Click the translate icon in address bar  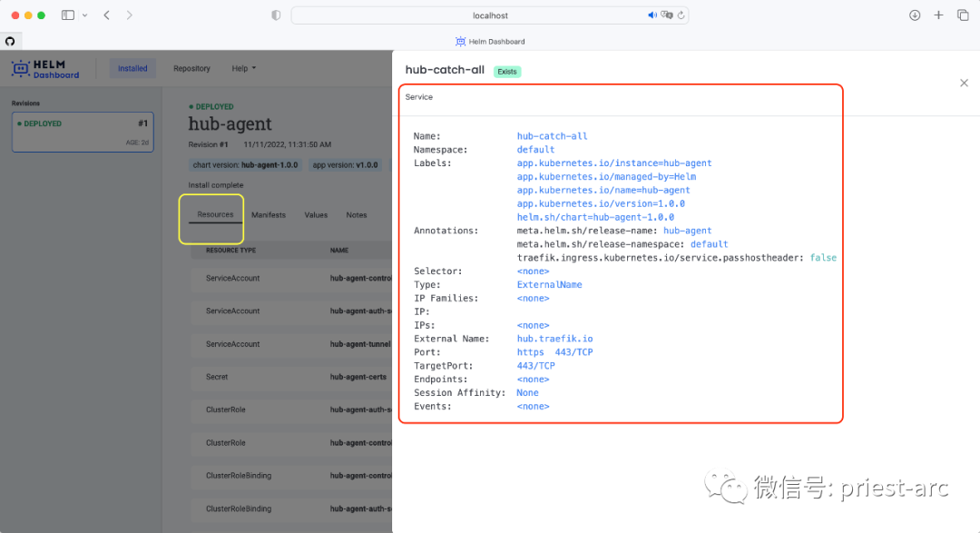click(x=667, y=15)
